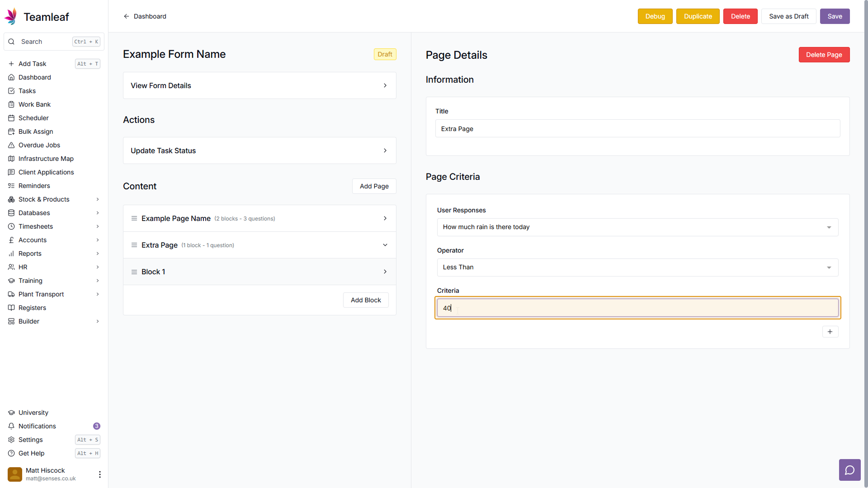Click the plus icon to add criteria
This screenshot has width=868, height=488.
pos(830,332)
